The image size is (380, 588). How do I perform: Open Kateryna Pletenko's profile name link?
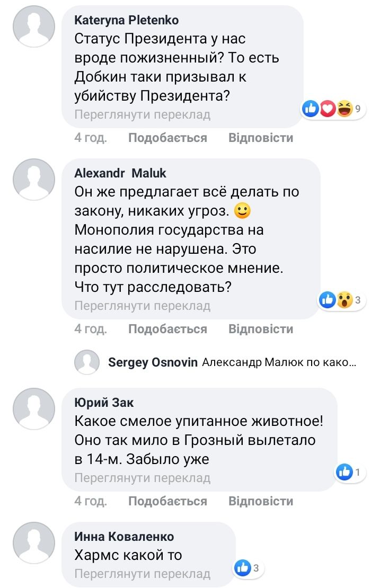pyautogui.click(x=127, y=21)
